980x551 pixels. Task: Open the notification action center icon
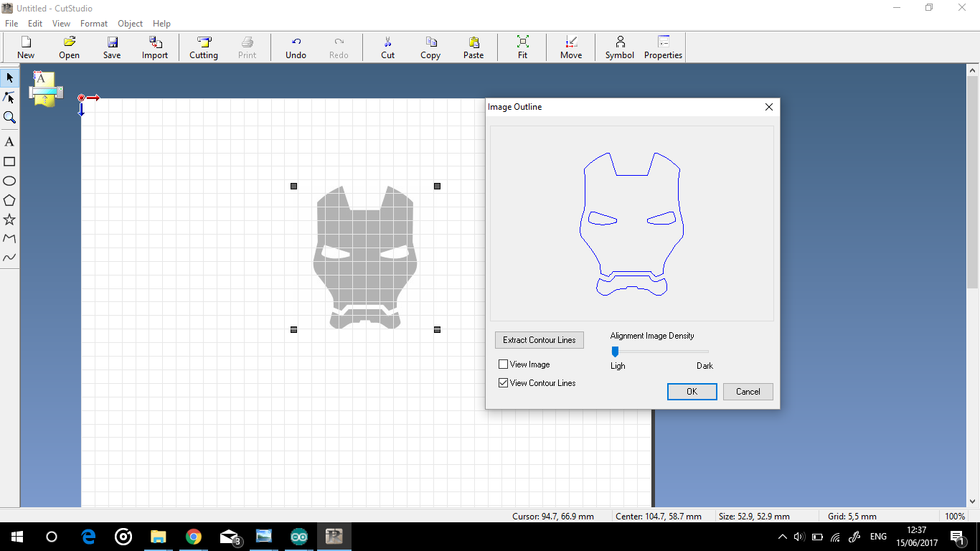click(957, 537)
